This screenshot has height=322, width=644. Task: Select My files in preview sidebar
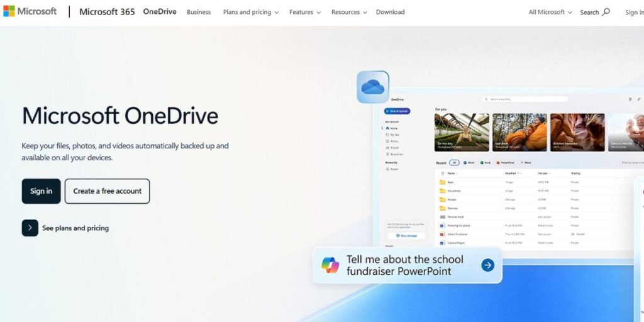pyautogui.click(x=392, y=135)
